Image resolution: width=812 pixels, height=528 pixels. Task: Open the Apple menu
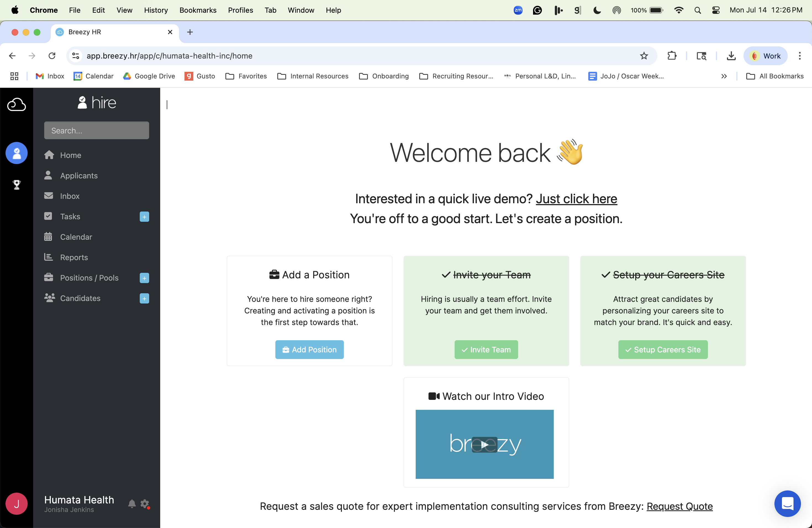[x=15, y=10]
